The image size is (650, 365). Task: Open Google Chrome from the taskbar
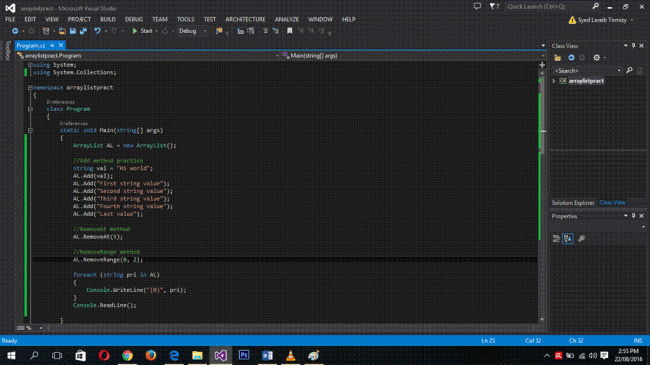pyautogui.click(x=127, y=355)
